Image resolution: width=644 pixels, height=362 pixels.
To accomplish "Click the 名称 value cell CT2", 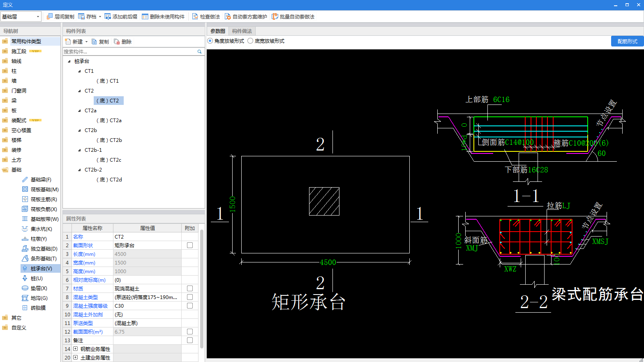I will click(147, 237).
